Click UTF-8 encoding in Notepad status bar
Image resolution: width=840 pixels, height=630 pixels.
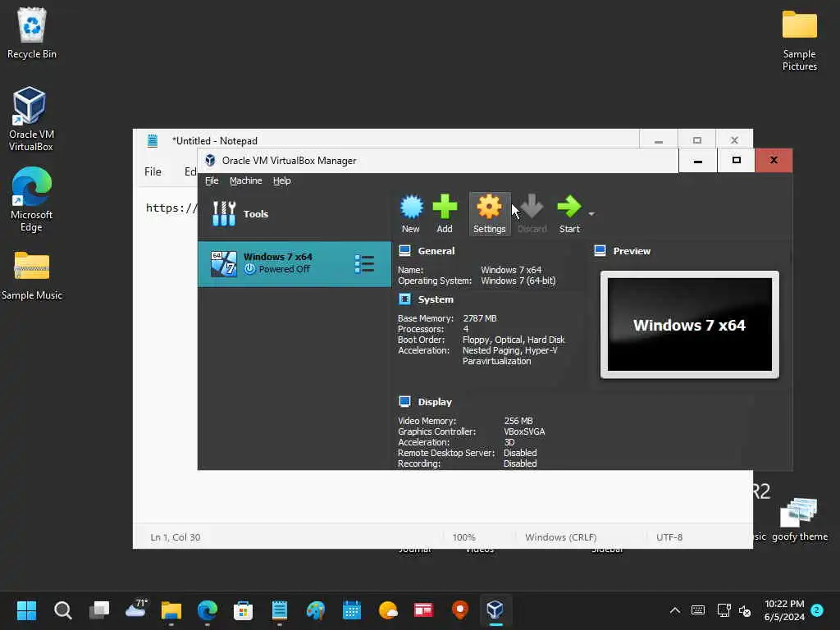pyautogui.click(x=669, y=537)
